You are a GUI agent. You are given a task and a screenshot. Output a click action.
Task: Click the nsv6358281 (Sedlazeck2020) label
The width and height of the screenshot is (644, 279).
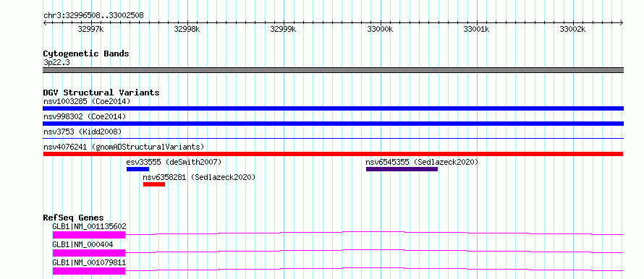199,177
